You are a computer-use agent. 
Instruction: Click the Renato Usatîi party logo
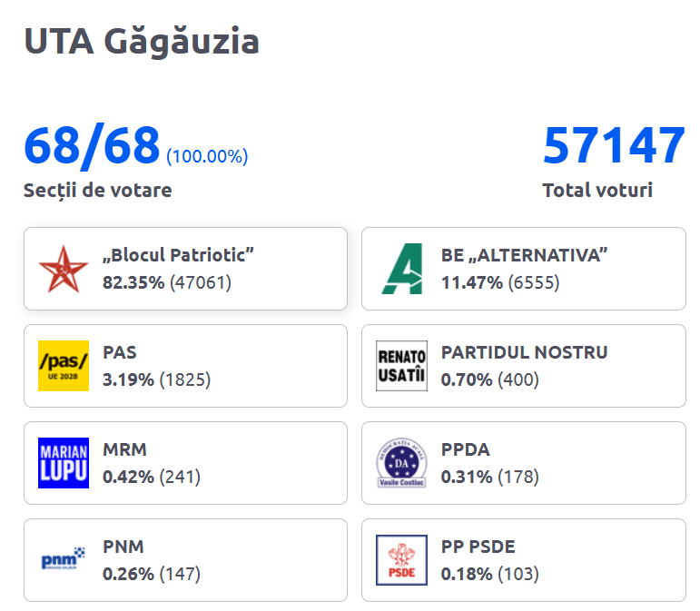[401, 366]
